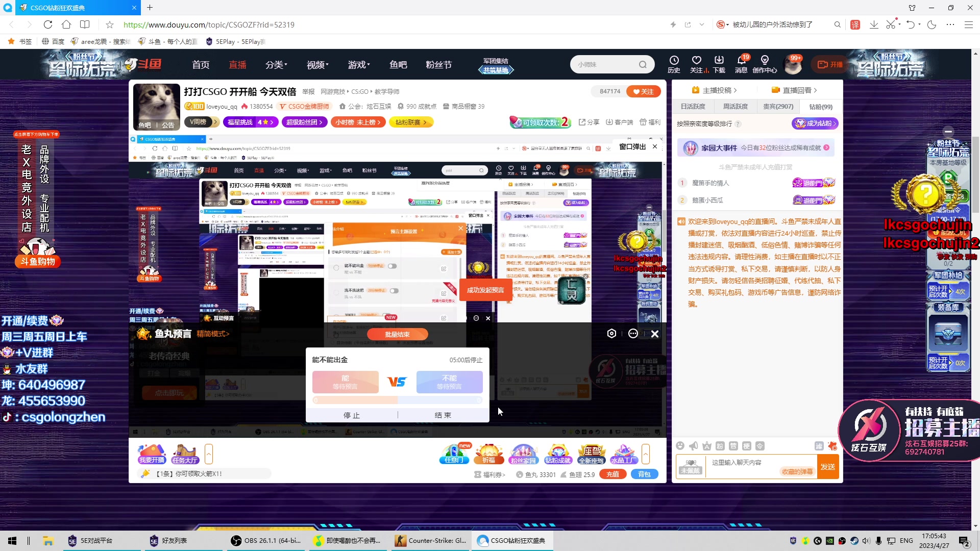Open 鱼吧 in Douyu navigation
The image size is (980, 551).
[x=398, y=65]
